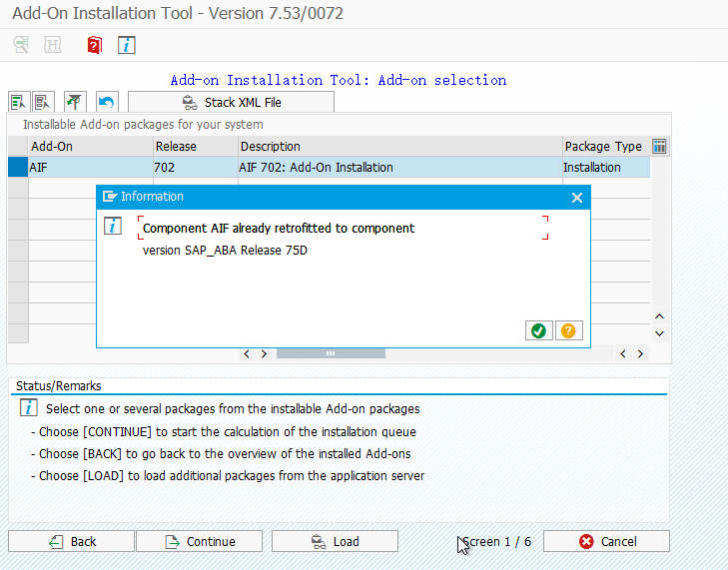Click the Information dialog title icon
Viewport: 728px width, 570px height.
110,197
